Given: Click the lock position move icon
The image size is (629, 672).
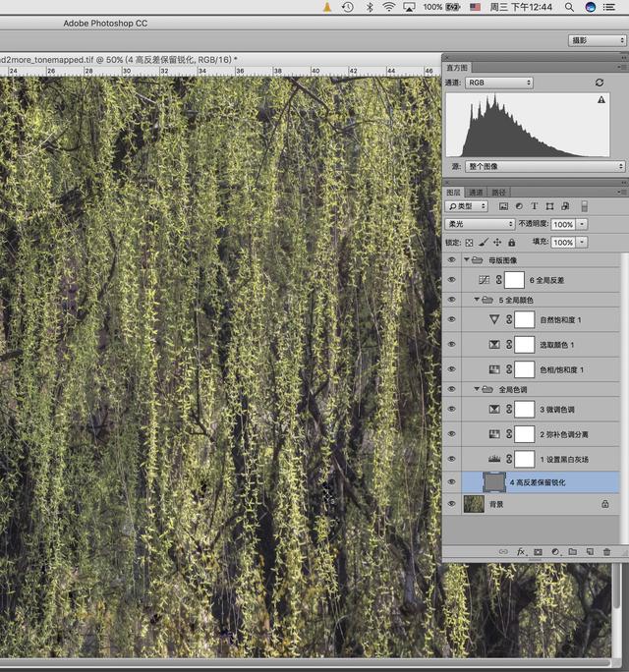Looking at the screenshot, I should point(497,242).
